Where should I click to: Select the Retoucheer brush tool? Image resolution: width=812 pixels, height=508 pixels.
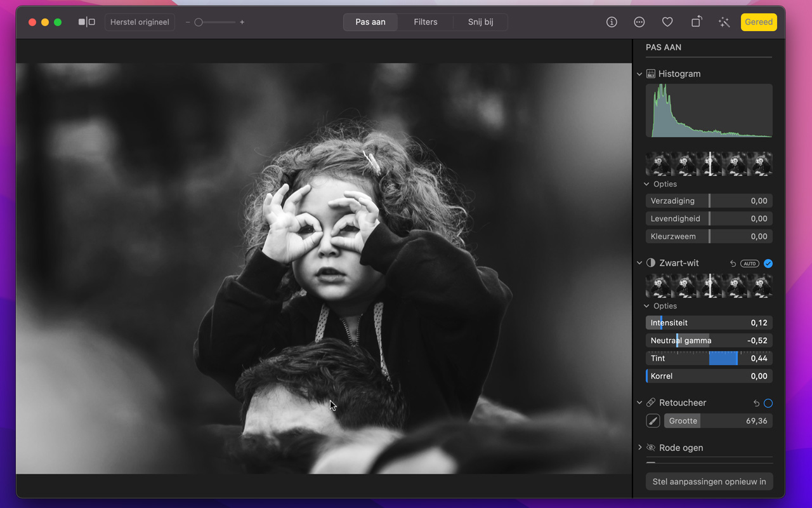pyautogui.click(x=653, y=421)
